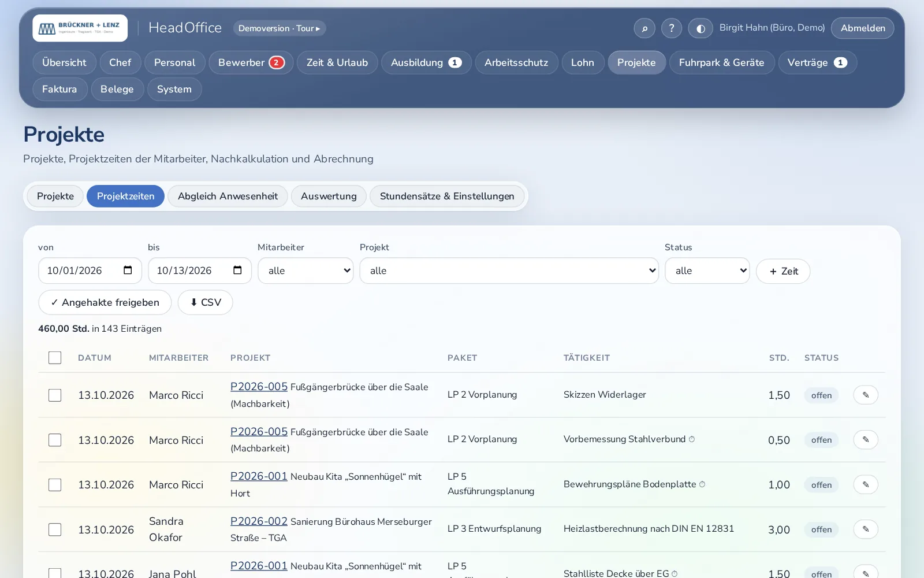Click the + Zeit button

pyautogui.click(x=783, y=271)
